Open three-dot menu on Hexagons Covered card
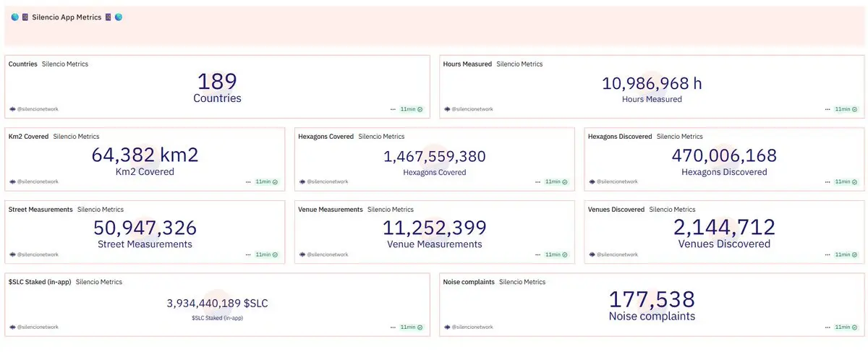 (537, 182)
